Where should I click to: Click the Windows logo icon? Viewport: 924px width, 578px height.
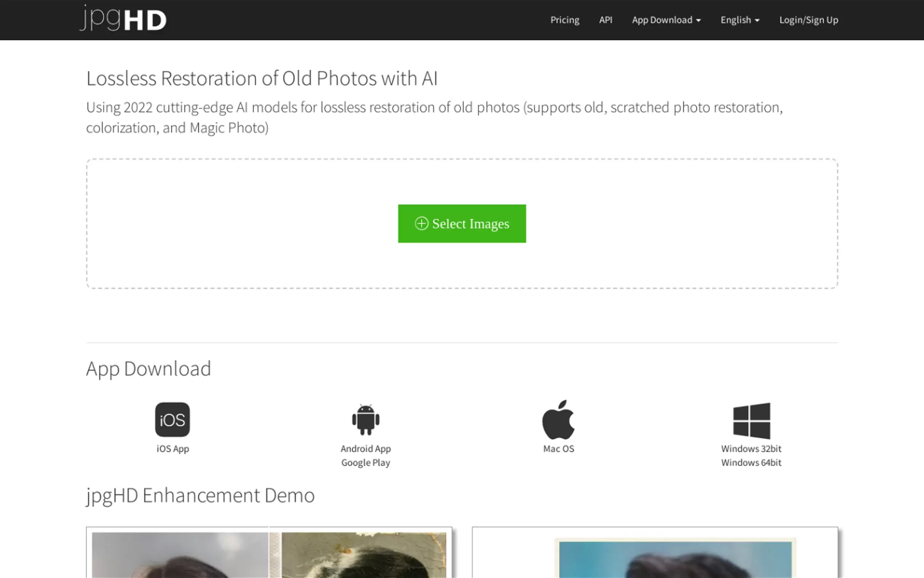click(751, 420)
